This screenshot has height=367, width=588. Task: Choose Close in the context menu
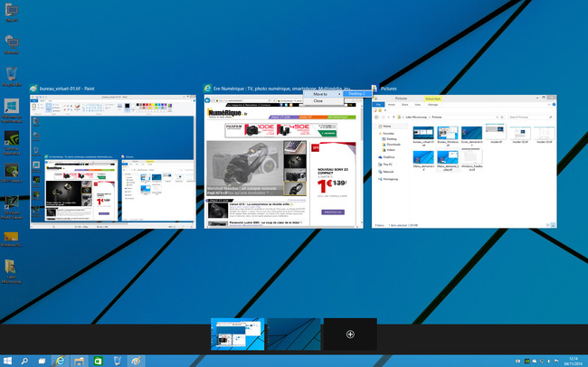(323, 101)
